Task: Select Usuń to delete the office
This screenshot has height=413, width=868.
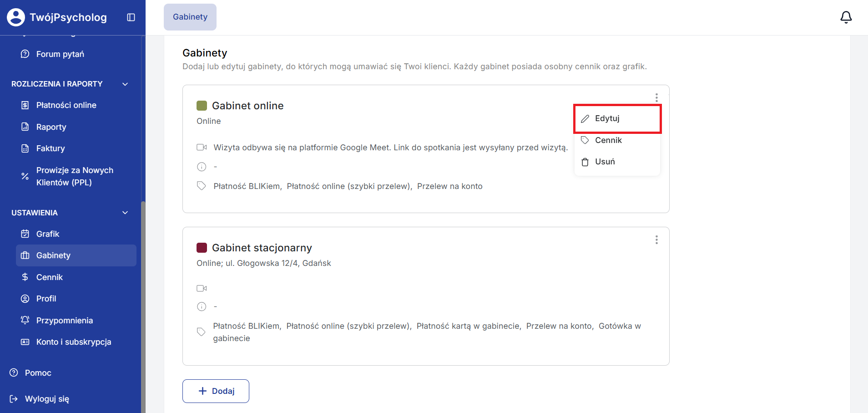Action: [x=605, y=162]
